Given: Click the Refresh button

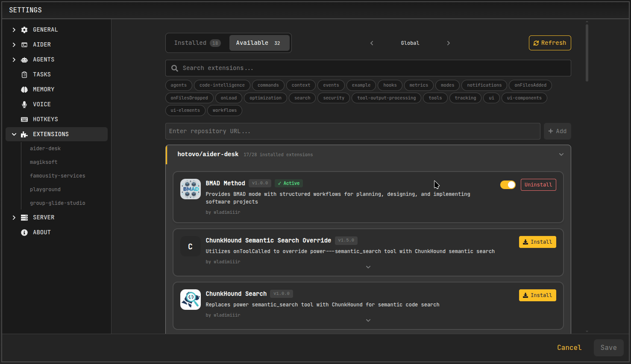Looking at the screenshot, I should click(x=550, y=43).
